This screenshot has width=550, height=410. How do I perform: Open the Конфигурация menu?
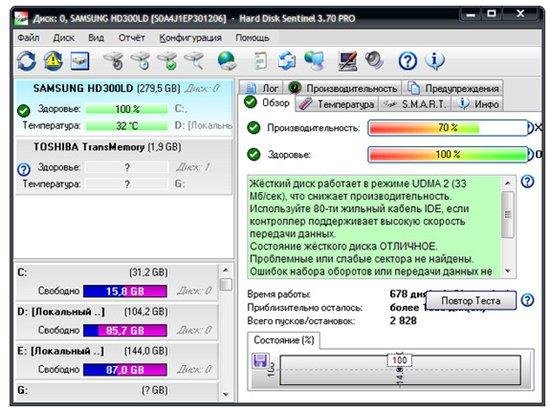190,38
